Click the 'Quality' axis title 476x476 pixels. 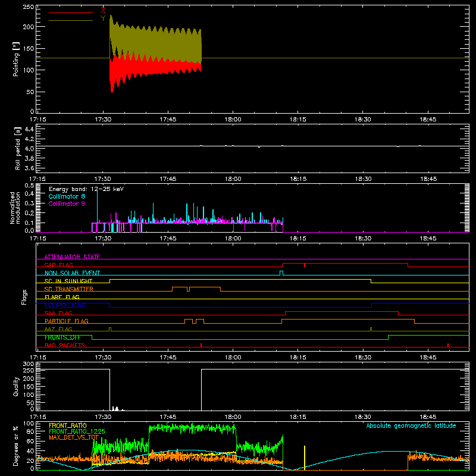16,386
